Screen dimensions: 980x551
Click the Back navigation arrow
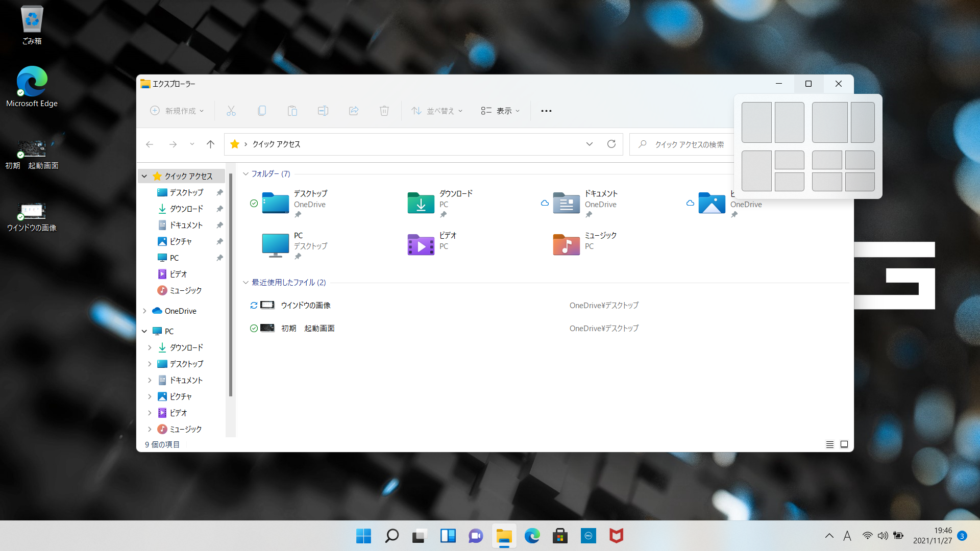[150, 144]
